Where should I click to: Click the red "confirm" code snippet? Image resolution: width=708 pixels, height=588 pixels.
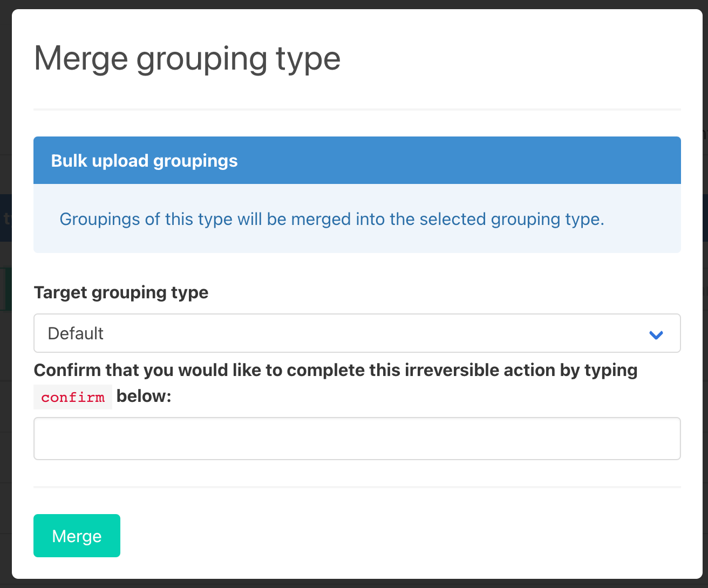pyautogui.click(x=73, y=398)
